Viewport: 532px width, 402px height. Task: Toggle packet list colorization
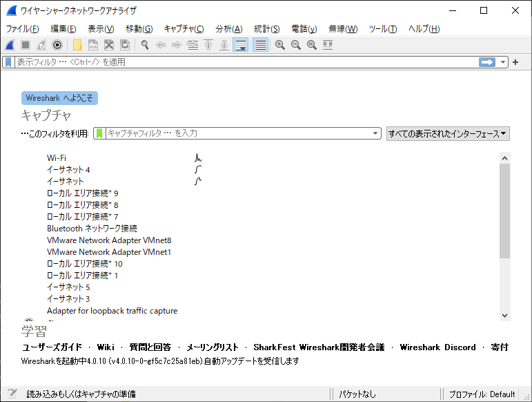point(261,45)
